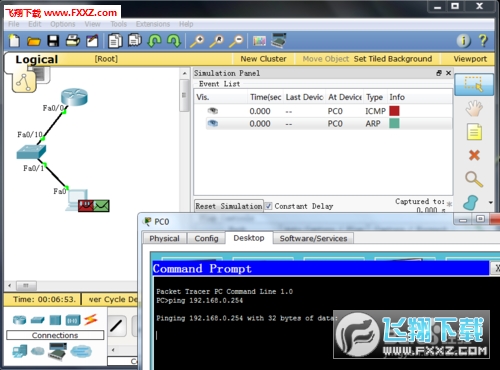500x370 pixels.
Task: Click the New Cluster button
Action: click(x=263, y=59)
